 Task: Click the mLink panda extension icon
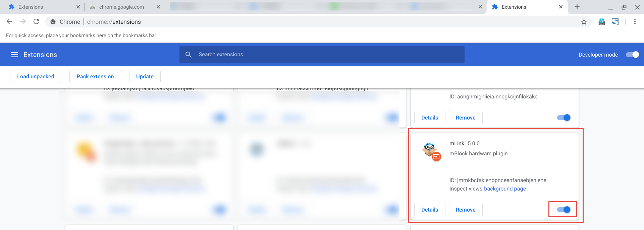(x=431, y=152)
